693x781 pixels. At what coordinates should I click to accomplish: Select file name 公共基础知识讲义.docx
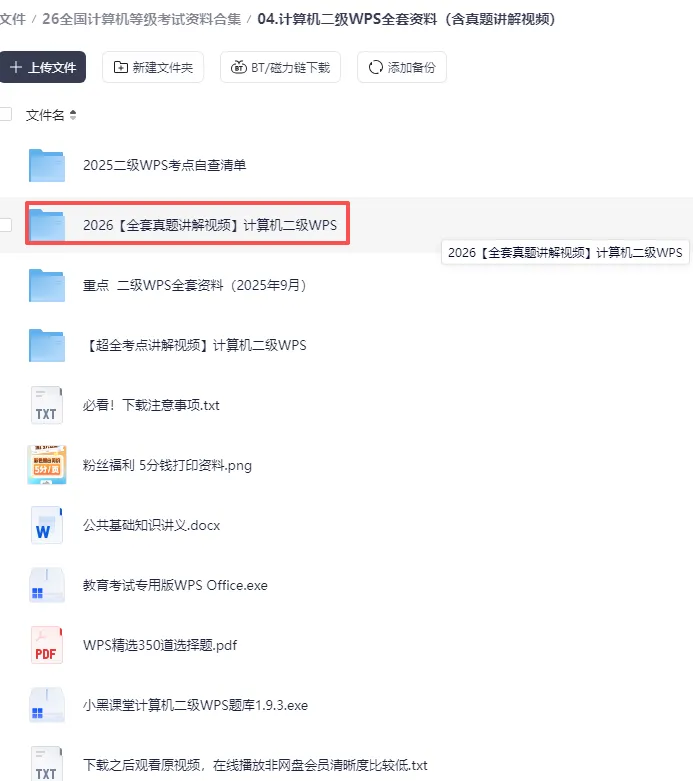tap(151, 525)
